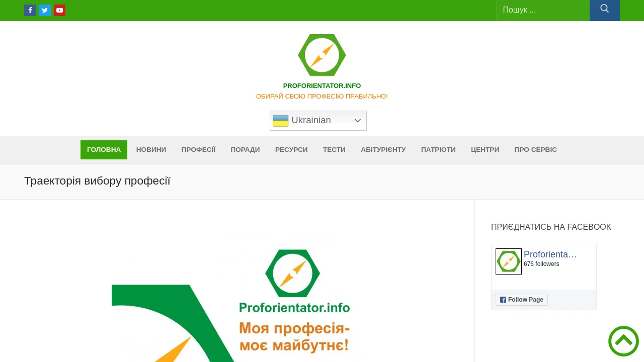The width and height of the screenshot is (644, 362).
Task: Click the compass logo in header
Action: click(322, 55)
